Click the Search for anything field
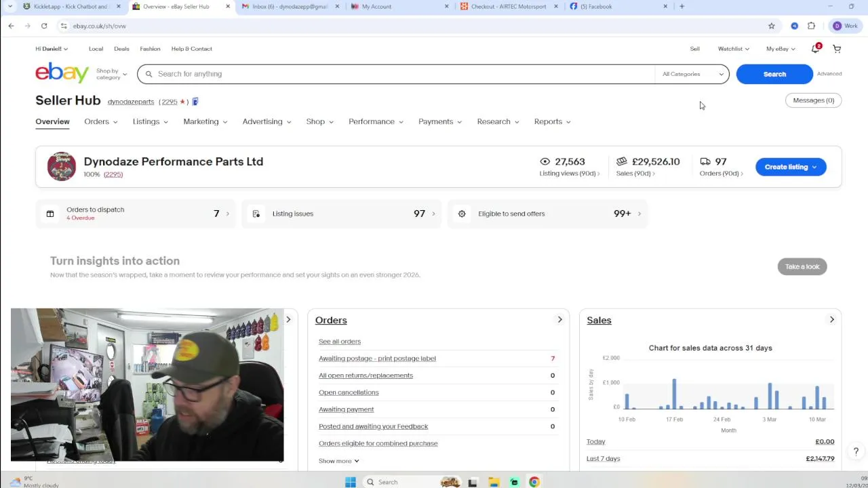This screenshot has width=868, height=488. tap(396, 74)
